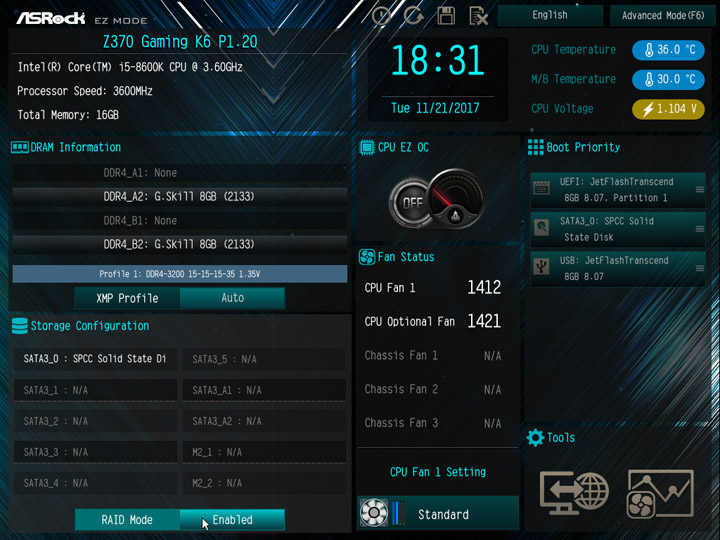Viewport: 720px width, 540px height.
Task: Toggle the CPU EZ OC OFF dial
Action: [x=411, y=202]
